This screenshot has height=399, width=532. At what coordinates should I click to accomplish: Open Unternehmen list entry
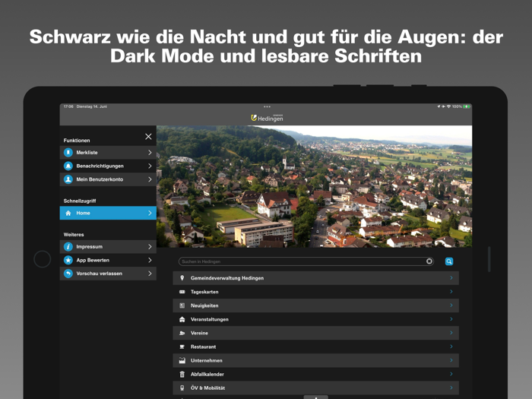(x=316, y=360)
